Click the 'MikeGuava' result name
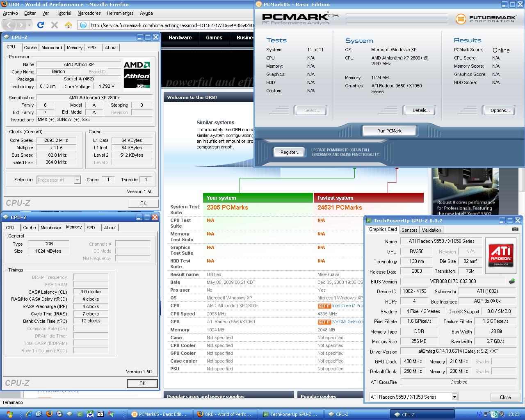The height and width of the screenshot is (420, 525). click(329, 274)
